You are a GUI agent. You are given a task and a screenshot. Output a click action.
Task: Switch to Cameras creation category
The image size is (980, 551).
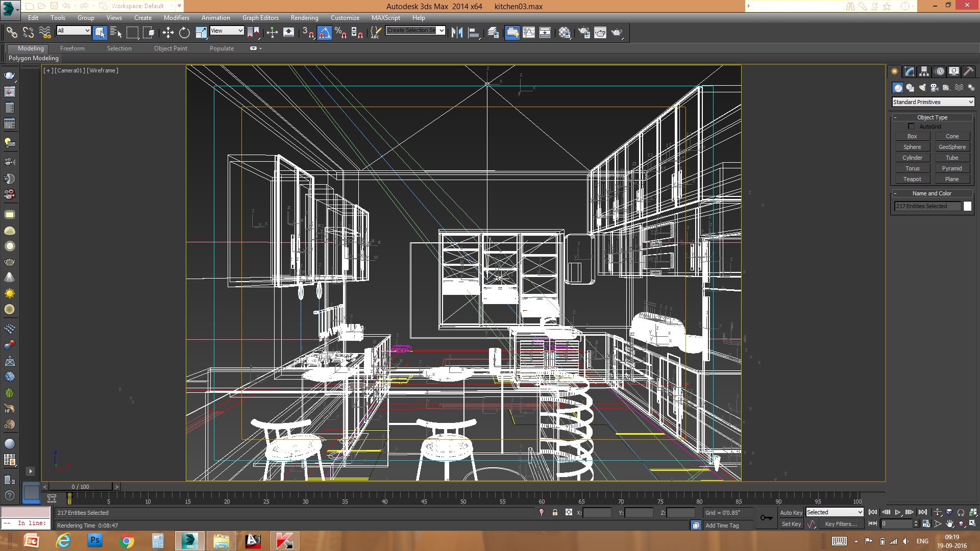[934, 88]
